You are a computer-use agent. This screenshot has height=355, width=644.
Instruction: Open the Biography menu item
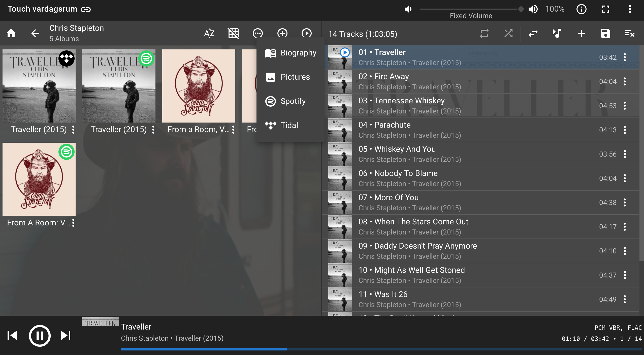pyautogui.click(x=291, y=53)
